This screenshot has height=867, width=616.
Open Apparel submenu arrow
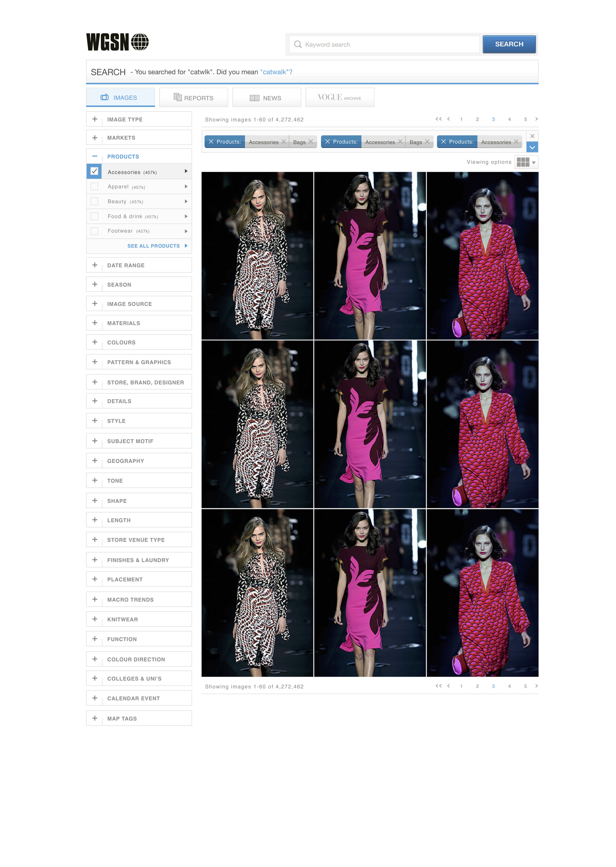186,186
